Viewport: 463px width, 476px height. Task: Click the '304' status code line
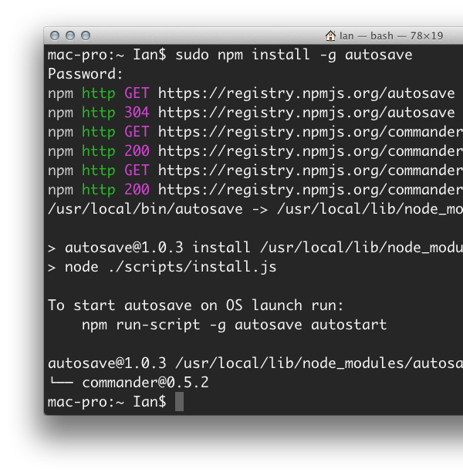point(251,113)
